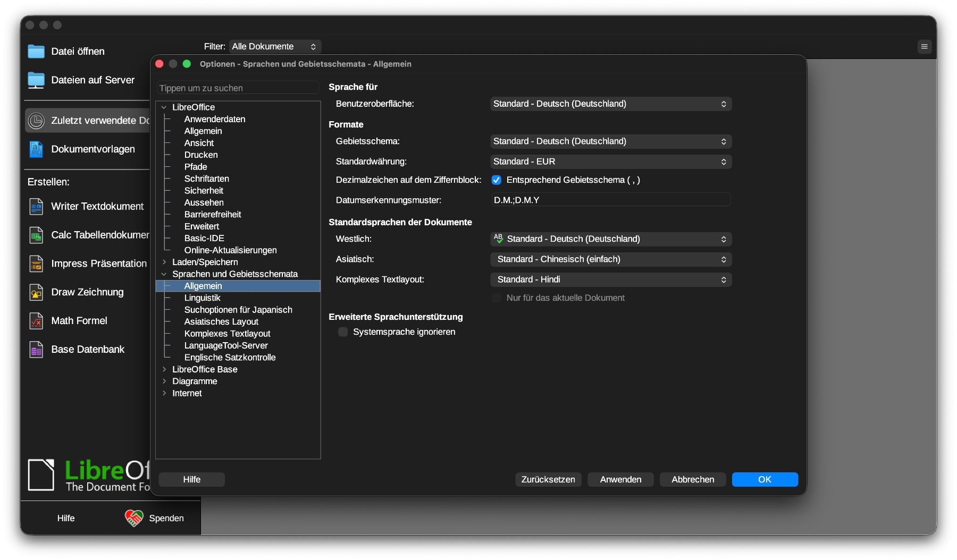Enable Systemsprache ignorieren checkbox
The width and height of the screenshot is (957, 560).
coord(343,332)
